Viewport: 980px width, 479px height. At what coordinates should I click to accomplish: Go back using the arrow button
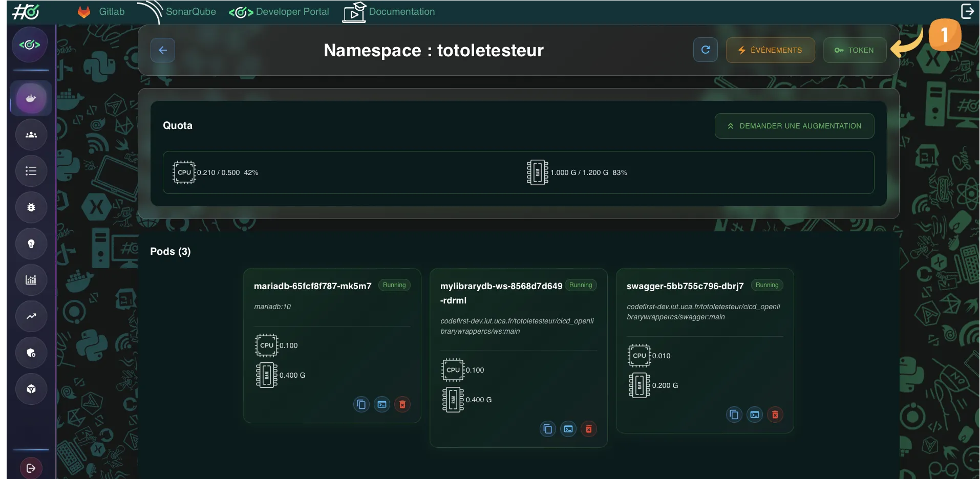pos(162,50)
